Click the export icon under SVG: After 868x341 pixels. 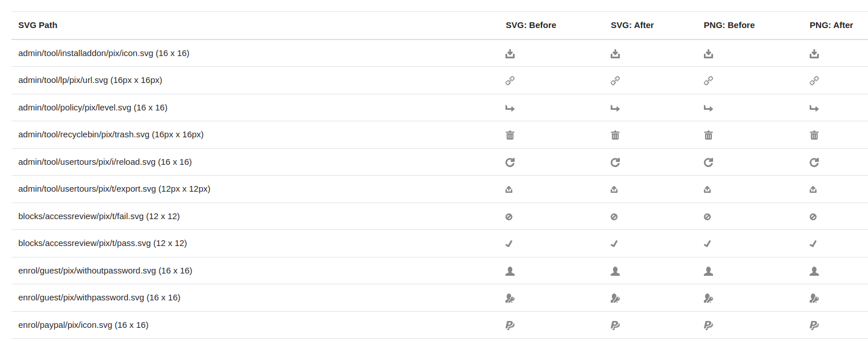pyautogui.click(x=614, y=189)
